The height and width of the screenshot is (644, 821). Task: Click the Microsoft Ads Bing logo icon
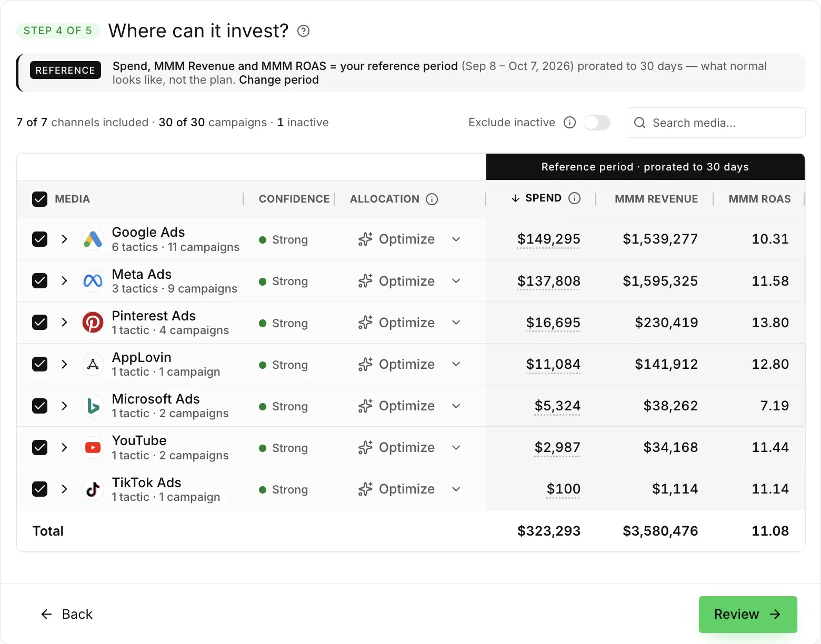pos(93,406)
